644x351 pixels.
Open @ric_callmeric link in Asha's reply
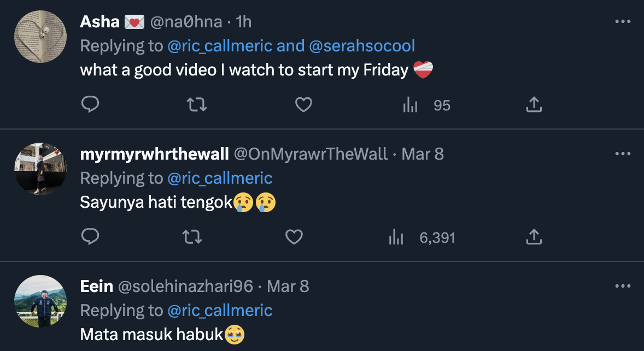(x=220, y=45)
